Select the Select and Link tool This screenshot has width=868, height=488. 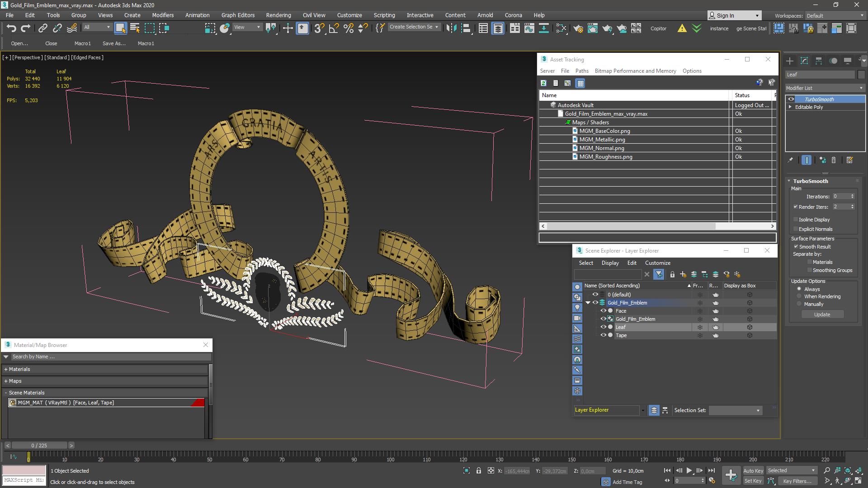(42, 28)
